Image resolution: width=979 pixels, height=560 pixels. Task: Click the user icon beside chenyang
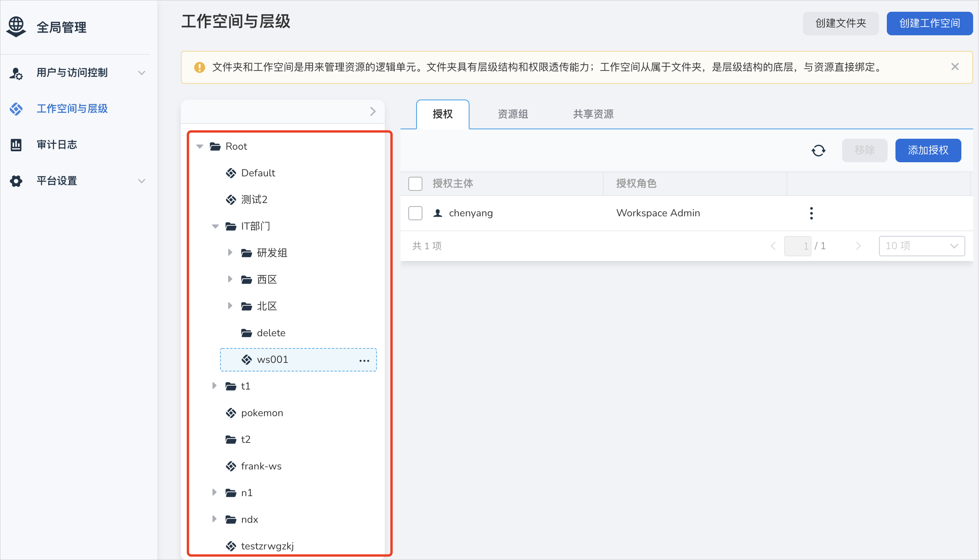pyautogui.click(x=438, y=213)
